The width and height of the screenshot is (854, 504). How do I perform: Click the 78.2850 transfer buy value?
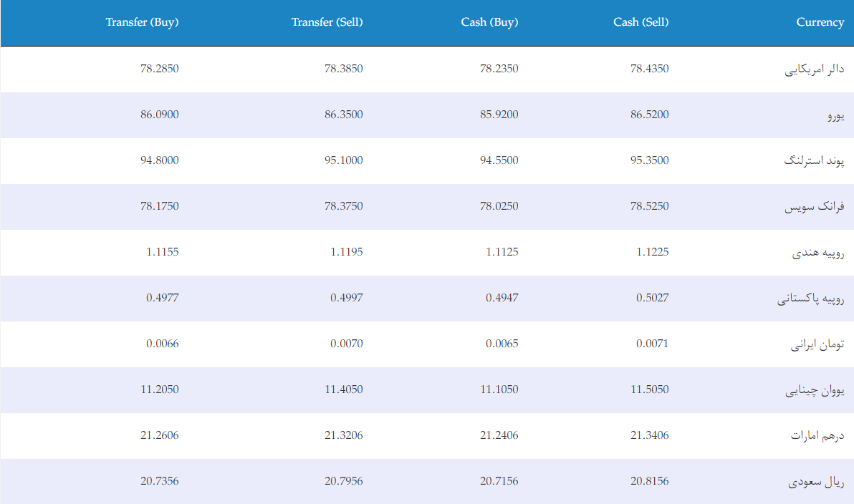pyautogui.click(x=160, y=69)
